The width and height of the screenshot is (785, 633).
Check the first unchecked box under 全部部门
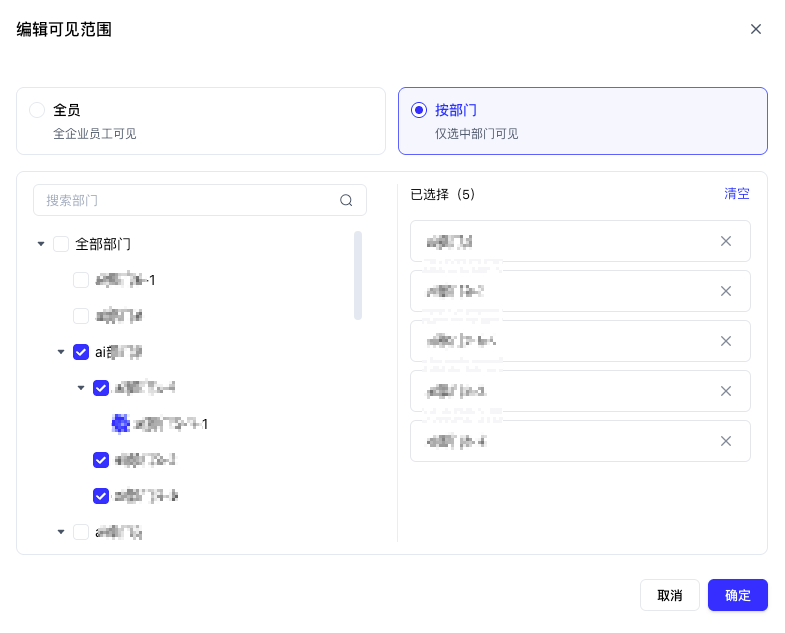pos(81,280)
